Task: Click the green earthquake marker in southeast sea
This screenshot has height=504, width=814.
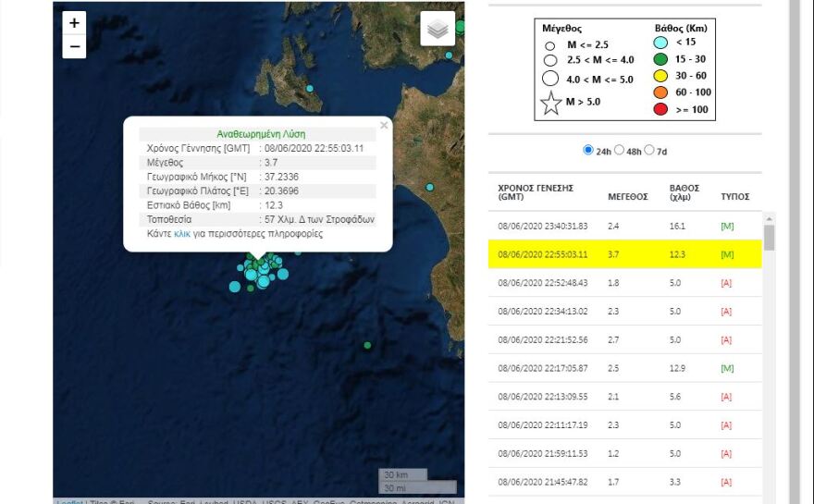Action: pyautogui.click(x=367, y=345)
